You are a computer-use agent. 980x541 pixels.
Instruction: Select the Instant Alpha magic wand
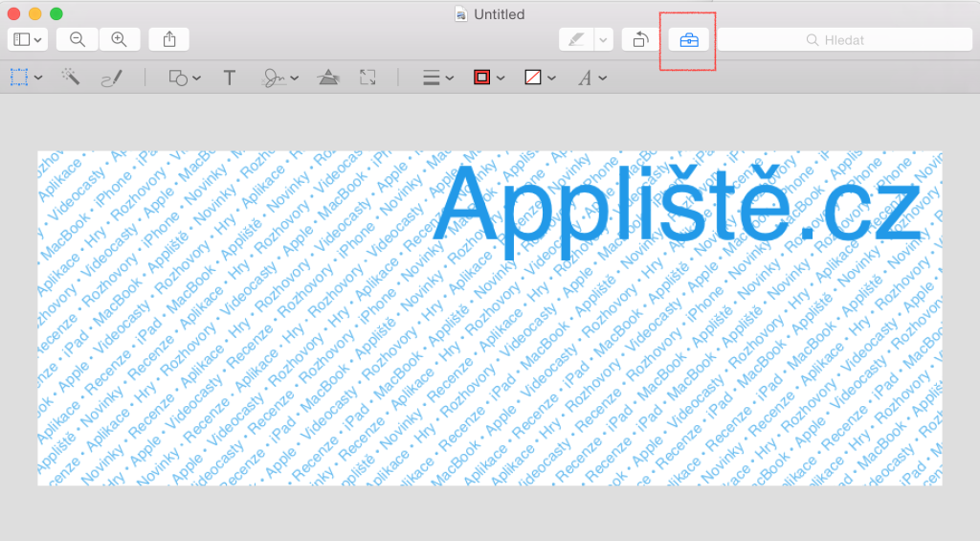tap(71, 77)
